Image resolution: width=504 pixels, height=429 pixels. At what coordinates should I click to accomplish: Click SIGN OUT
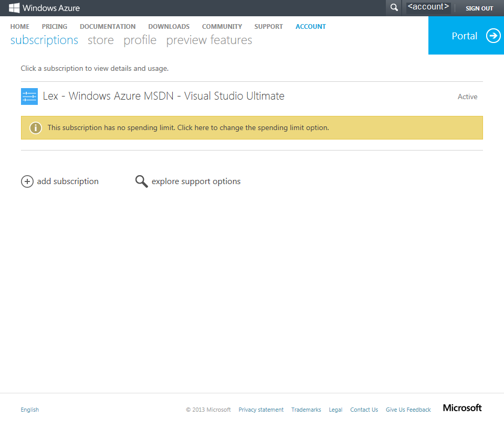pyautogui.click(x=479, y=8)
